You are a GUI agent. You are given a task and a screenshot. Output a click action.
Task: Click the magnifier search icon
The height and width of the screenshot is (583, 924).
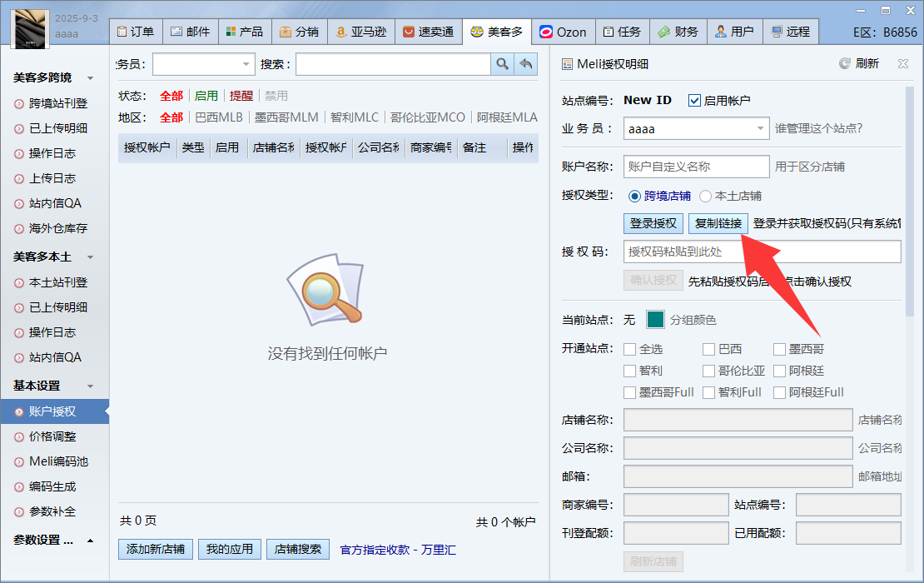coord(502,64)
